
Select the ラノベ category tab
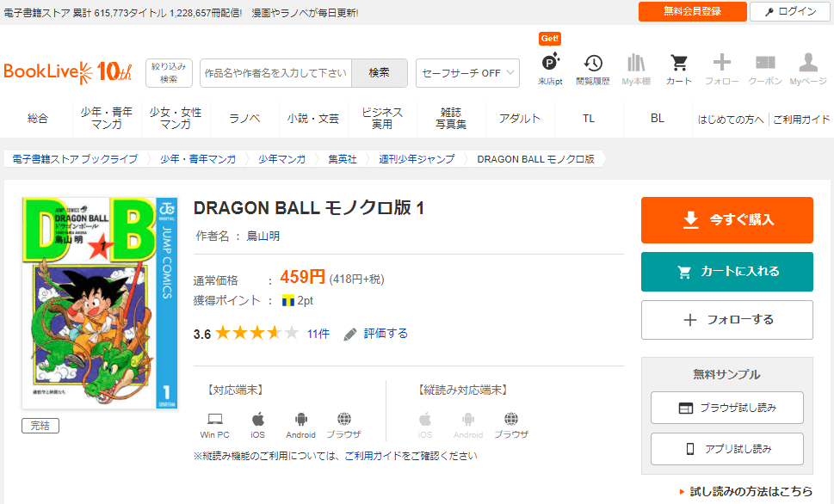point(244,119)
